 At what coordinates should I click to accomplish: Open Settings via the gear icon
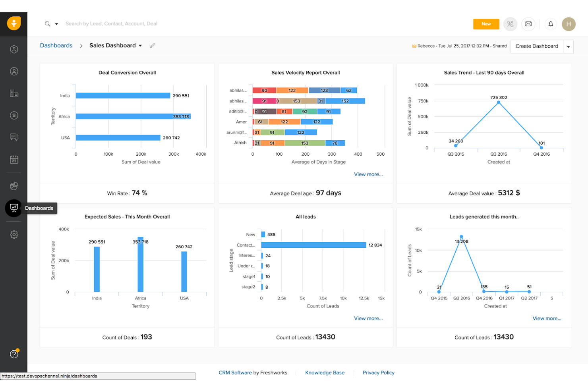(14, 234)
